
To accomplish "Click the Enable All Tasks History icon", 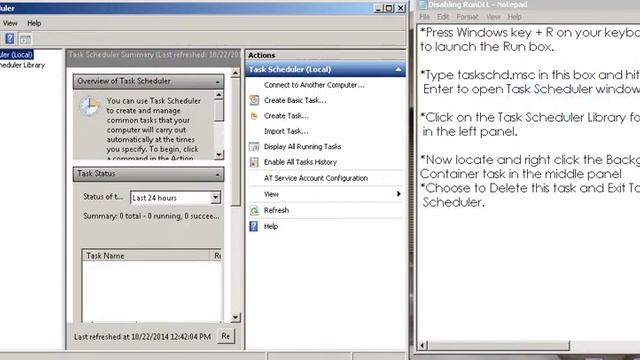I will [254, 162].
